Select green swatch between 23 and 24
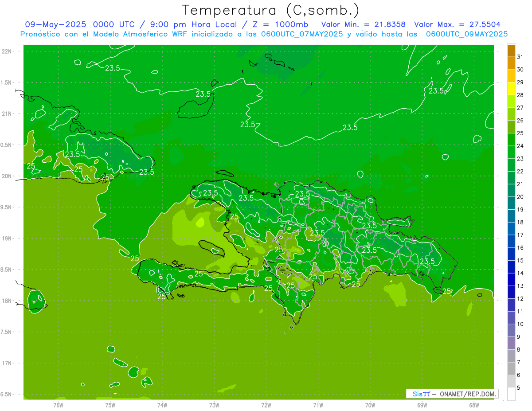 [511, 152]
